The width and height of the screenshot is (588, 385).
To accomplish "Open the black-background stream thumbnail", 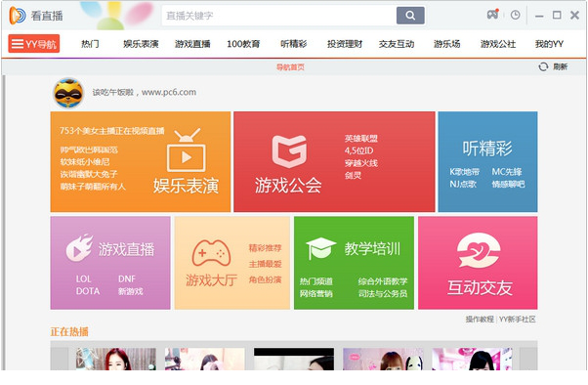I will pos(294,359).
